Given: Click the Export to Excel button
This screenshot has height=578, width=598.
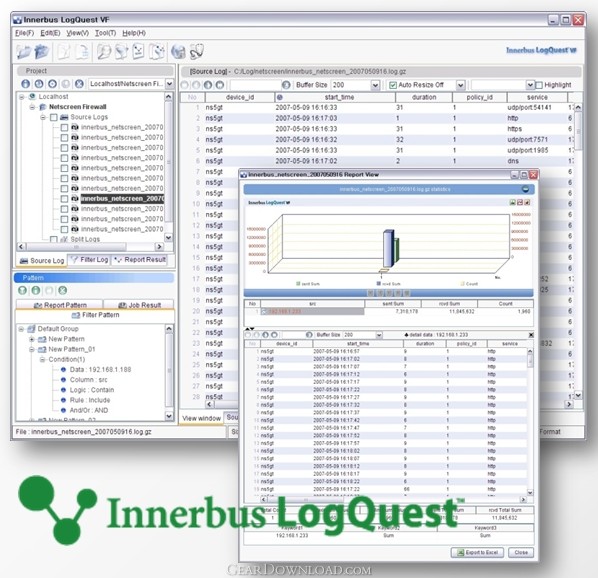Looking at the screenshot, I should point(477,552).
